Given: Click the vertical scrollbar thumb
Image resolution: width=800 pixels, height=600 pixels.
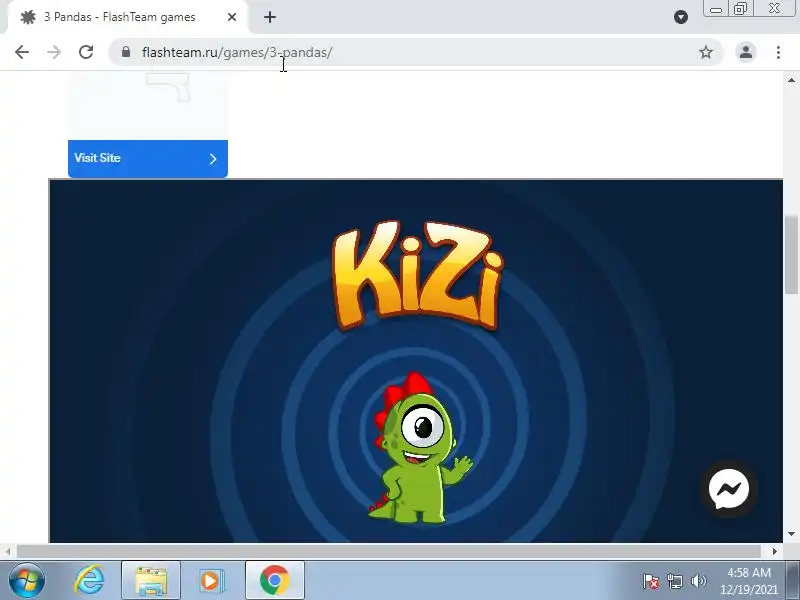Looking at the screenshot, I should [x=791, y=255].
